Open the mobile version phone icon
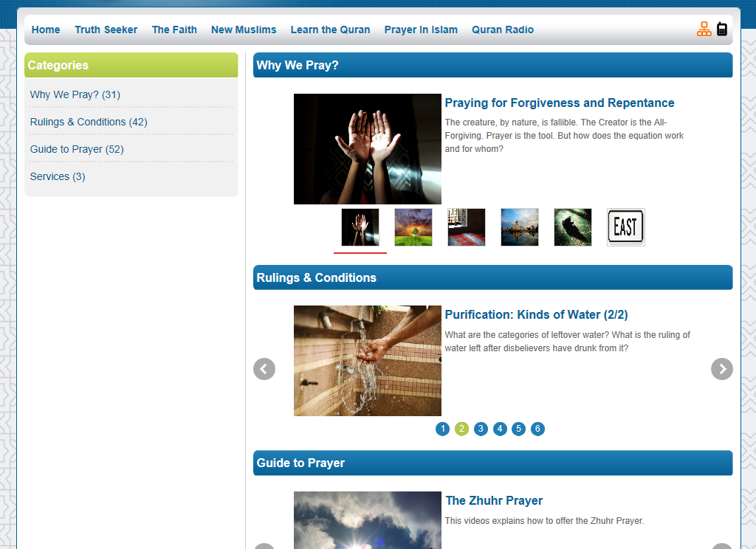Image resolution: width=756 pixels, height=549 pixels. pos(722,29)
